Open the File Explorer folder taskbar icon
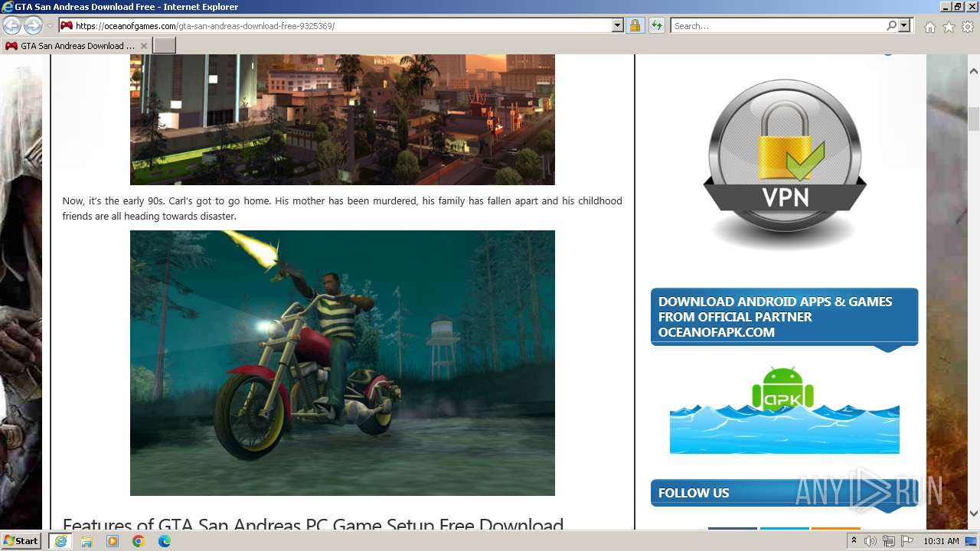This screenshot has width=980, height=551. [87, 541]
